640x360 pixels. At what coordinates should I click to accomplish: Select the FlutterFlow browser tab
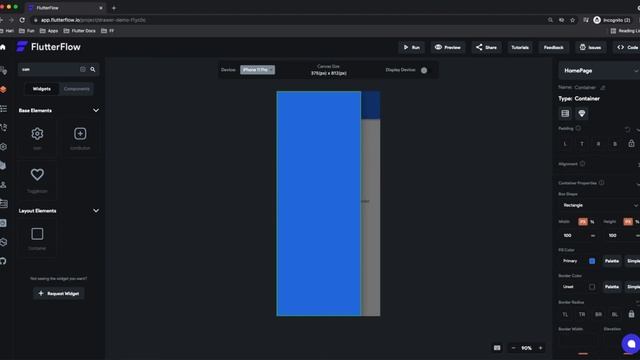(x=65, y=8)
